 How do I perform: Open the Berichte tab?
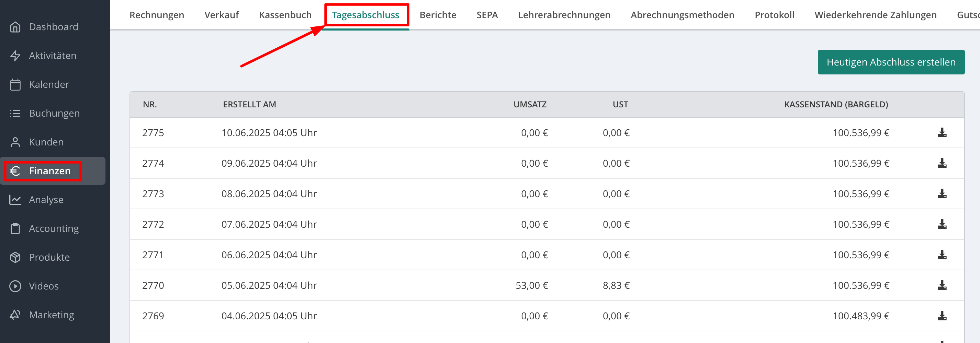tap(438, 15)
